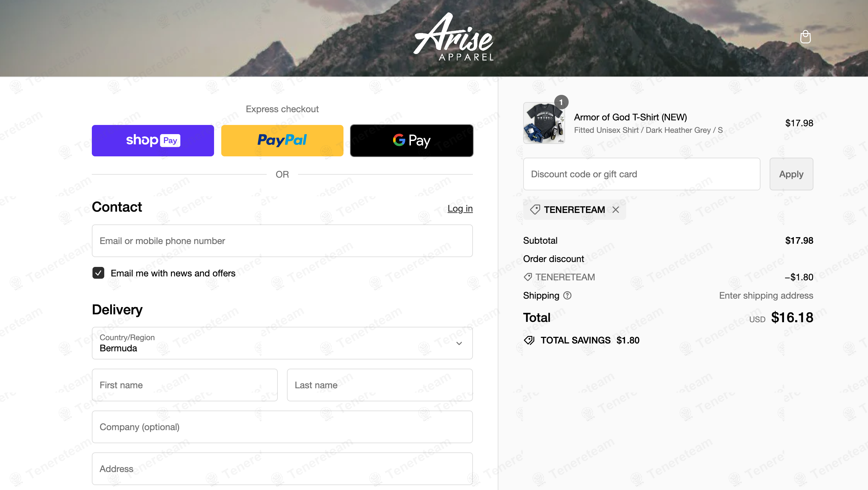Click the Arise Apparel logo
The height and width of the screenshot is (490, 868).
[454, 37]
